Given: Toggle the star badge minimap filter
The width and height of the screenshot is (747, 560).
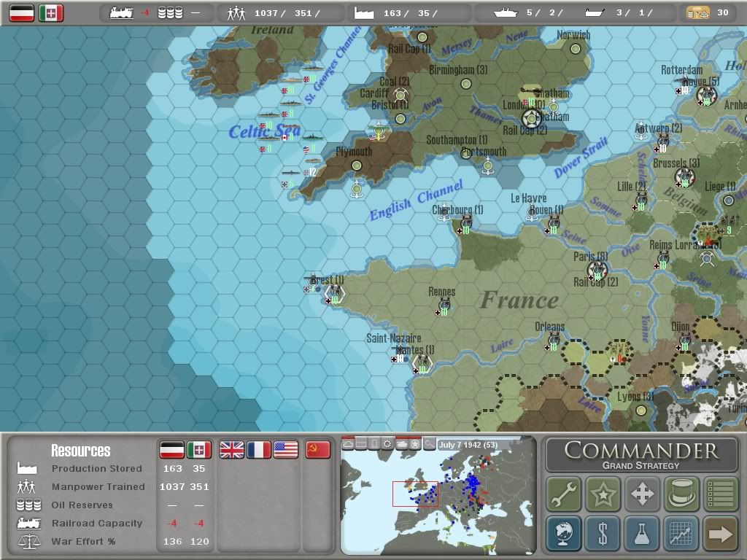Looking at the screenshot, I should 415,444.
